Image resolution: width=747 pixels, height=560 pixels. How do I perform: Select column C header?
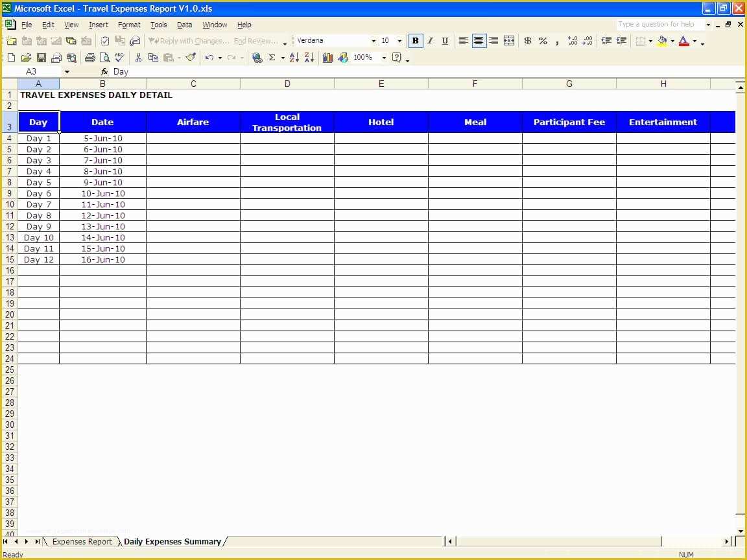[x=193, y=84]
